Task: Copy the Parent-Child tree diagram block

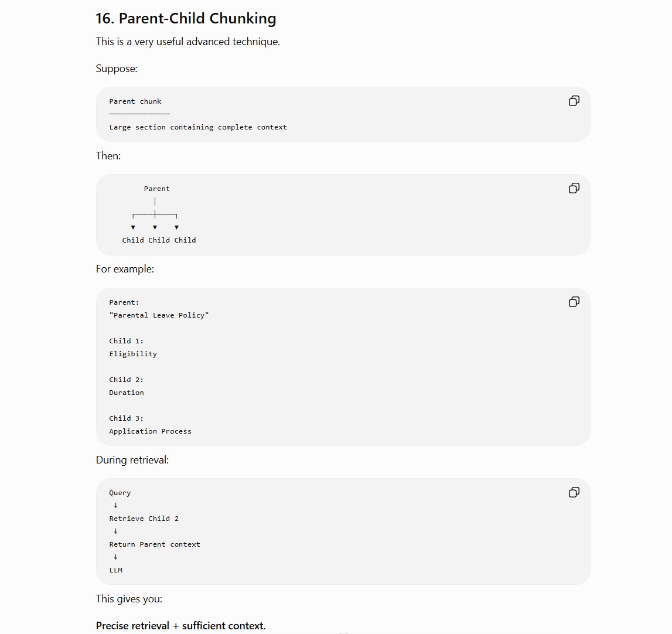Action: click(x=574, y=188)
